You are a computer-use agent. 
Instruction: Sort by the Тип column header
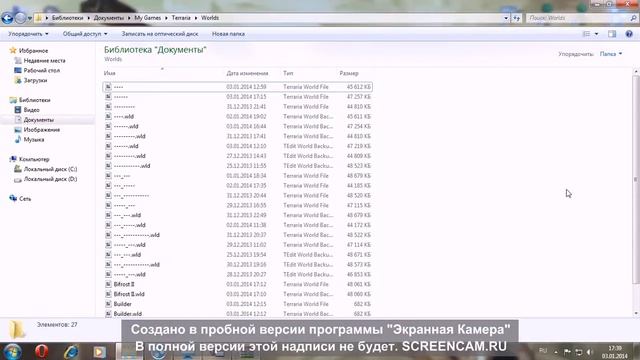[288, 73]
